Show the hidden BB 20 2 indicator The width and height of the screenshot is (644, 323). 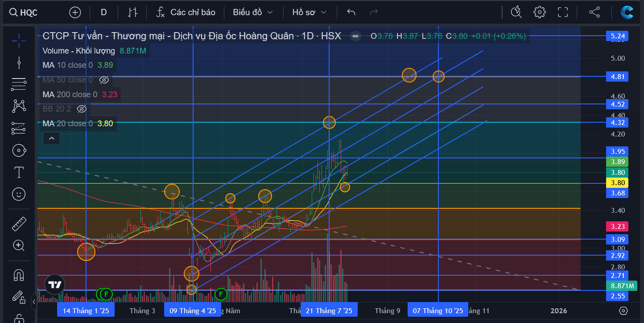[x=81, y=109]
